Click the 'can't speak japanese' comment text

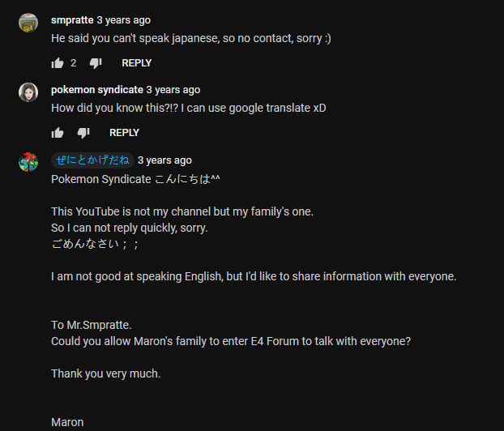191,38
